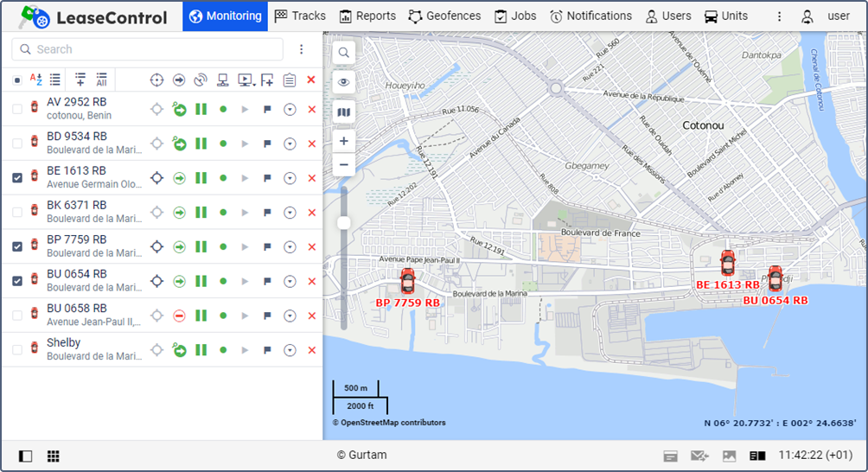Switch to the Geofences tab
Viewport: 868px width, 472px height.
point(447,16)
